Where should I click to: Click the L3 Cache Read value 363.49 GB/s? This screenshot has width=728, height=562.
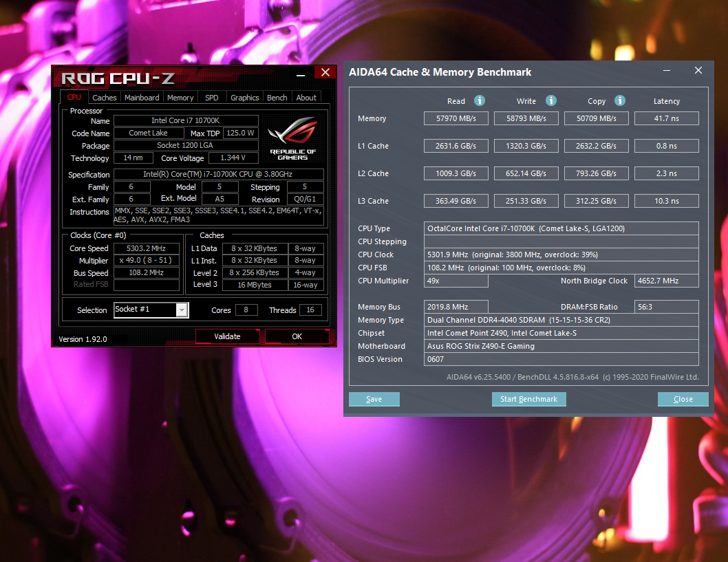coord(456,201)
